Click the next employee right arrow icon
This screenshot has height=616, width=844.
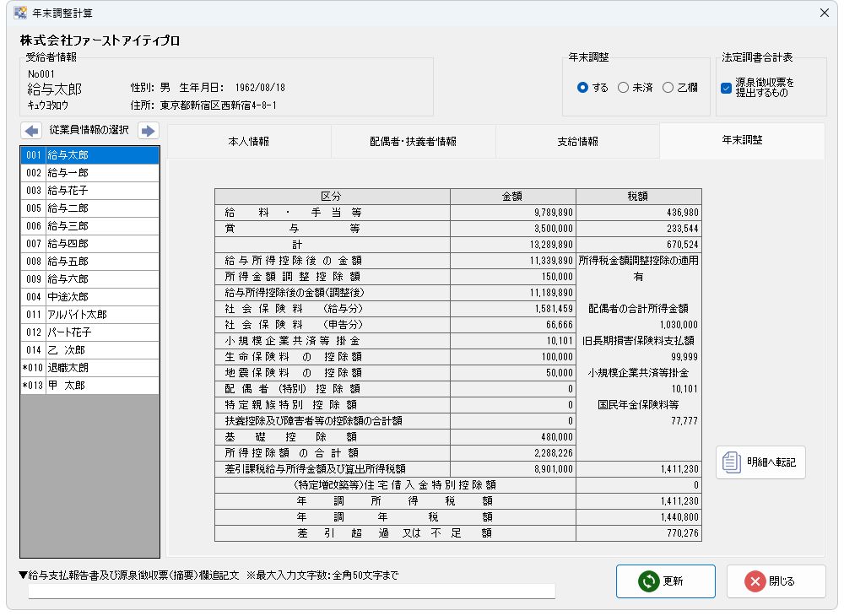click(148, 131)
